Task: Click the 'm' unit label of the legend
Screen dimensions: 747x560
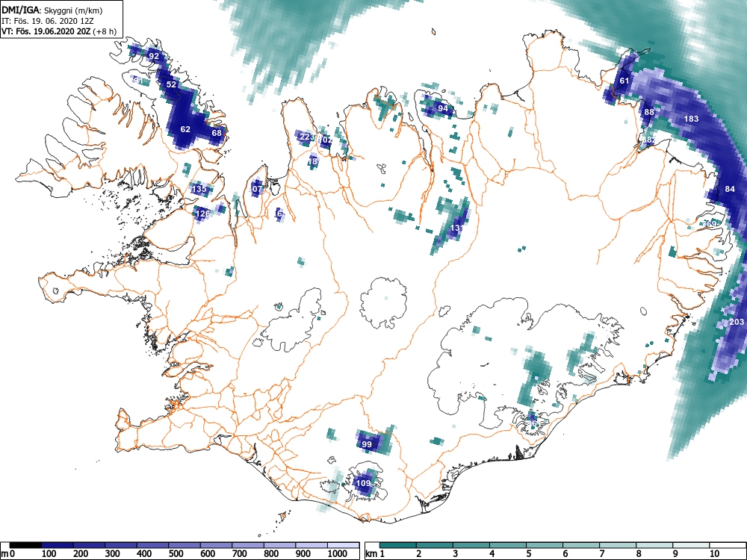Action: 4,554
